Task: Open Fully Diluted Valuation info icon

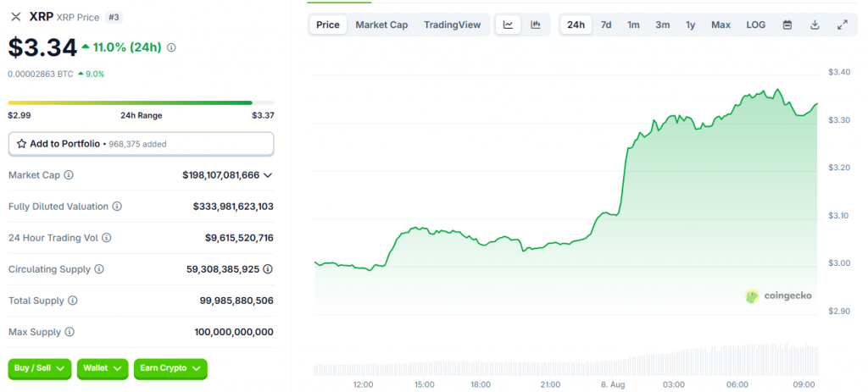Action: point(117,207)
